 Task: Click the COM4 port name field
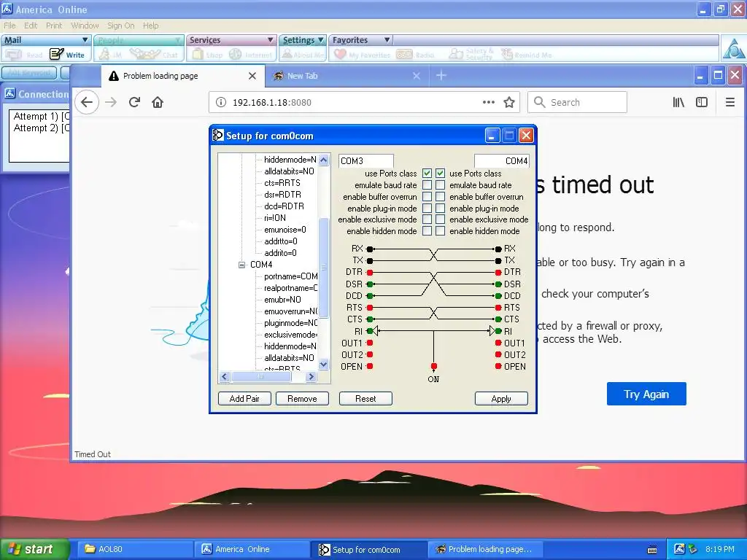coord(502,161)
